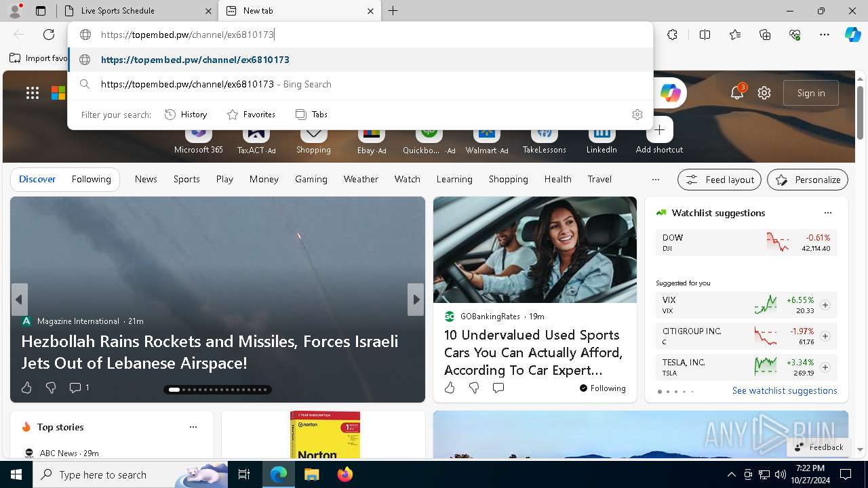Screen dimensions: 868x488
Task: Open See watchlist suggestions link
Action: click(x=785, y=390)
